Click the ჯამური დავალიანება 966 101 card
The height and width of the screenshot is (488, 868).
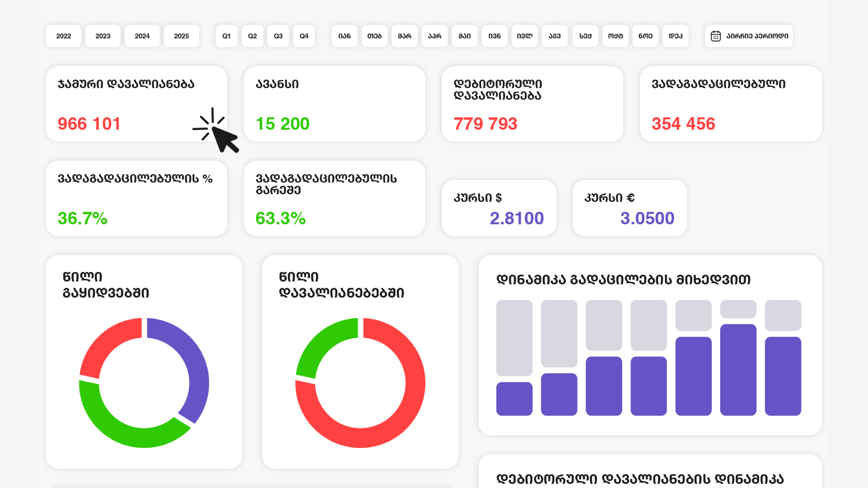coord(136,104)
